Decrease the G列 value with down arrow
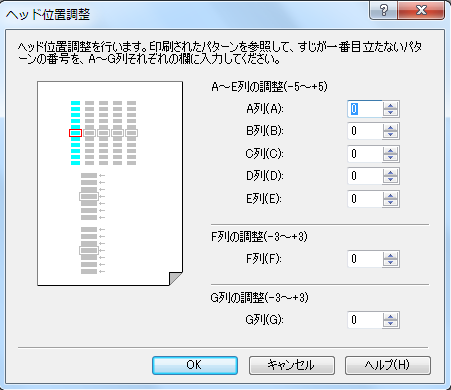 390,324
